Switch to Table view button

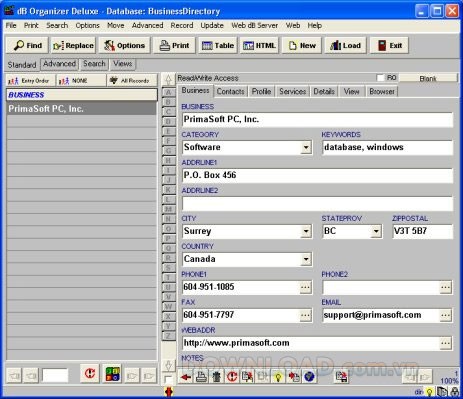218,45
